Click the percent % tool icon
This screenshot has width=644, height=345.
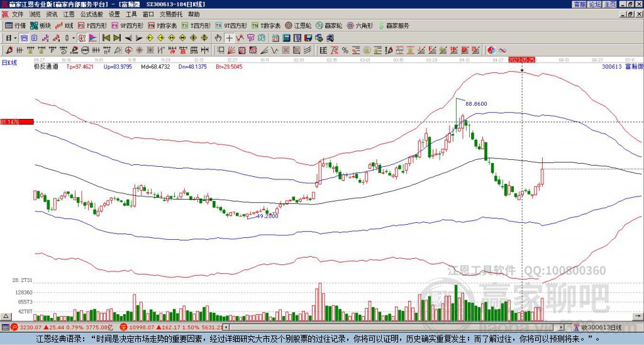point(345,50)
